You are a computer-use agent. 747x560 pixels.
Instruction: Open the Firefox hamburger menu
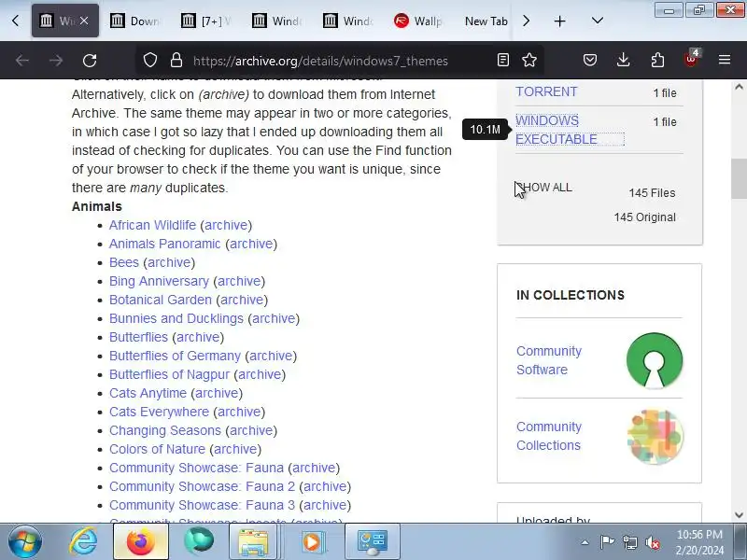pos(725,60)
